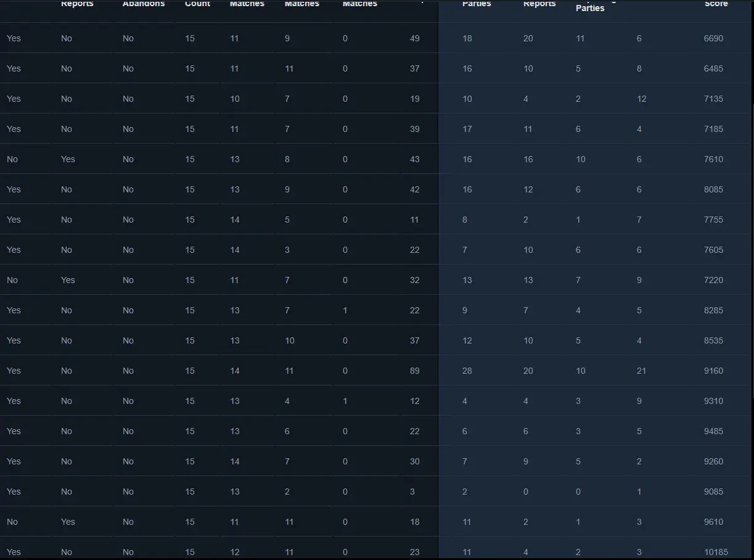Click the score value 8285
Image resolution: width=754 pixels, height=560 pixels.
(713, 310)
